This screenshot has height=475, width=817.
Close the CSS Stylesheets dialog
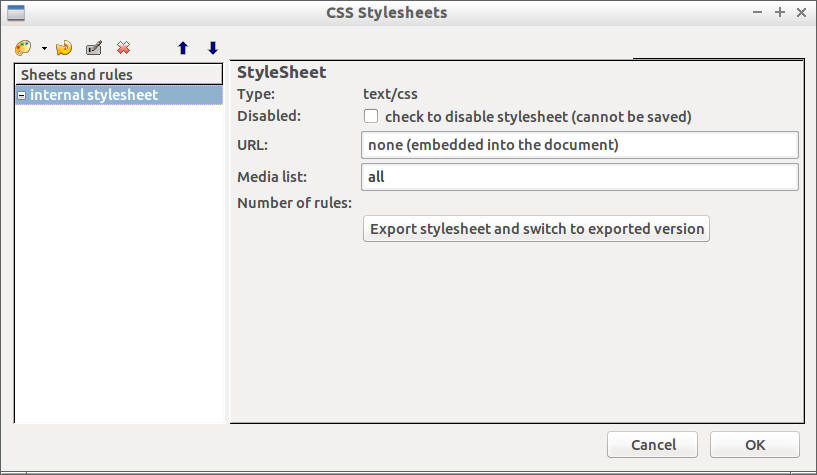801,13
